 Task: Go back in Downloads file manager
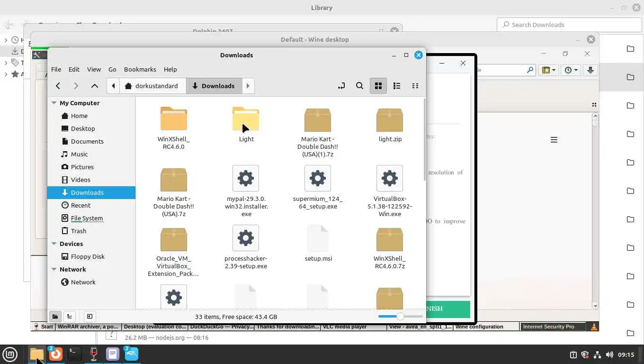[58, 86]
